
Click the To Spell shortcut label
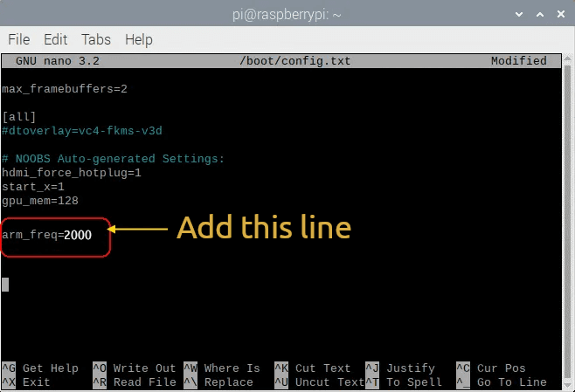coord(416,382)
